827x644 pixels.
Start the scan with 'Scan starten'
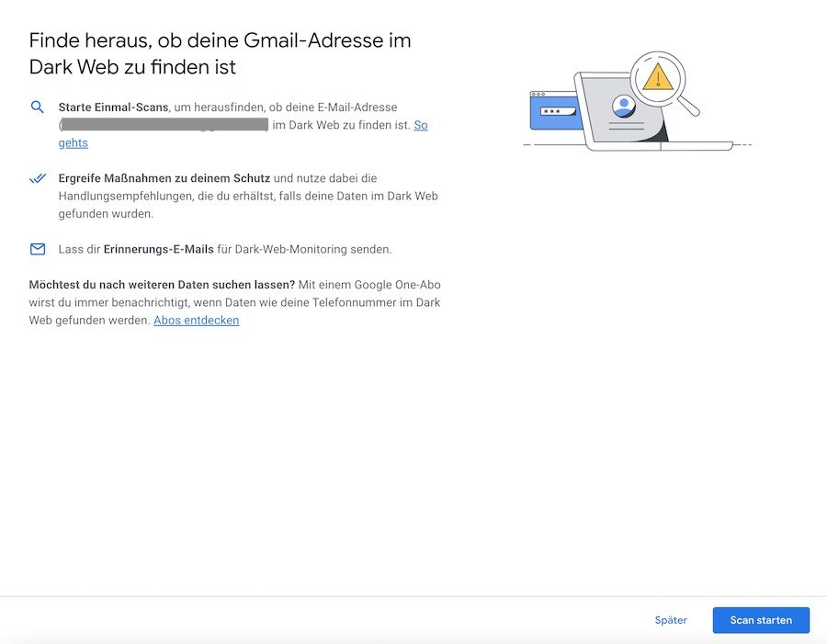[x=761, y=620]
